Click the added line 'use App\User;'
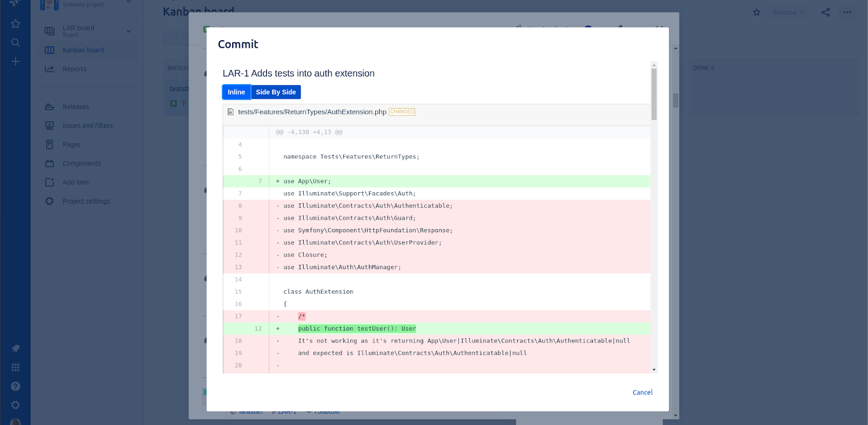This screenshot has height=425, width=868. 437,181
